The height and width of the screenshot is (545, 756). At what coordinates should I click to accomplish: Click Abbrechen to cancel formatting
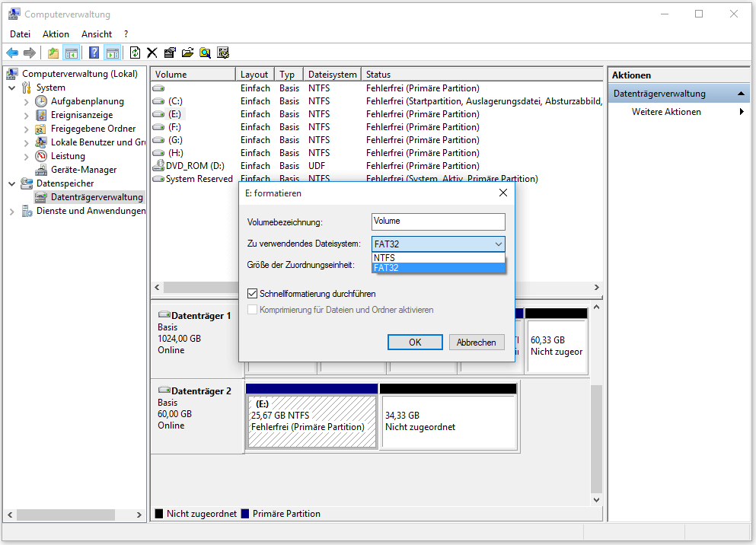pos(477,342)
